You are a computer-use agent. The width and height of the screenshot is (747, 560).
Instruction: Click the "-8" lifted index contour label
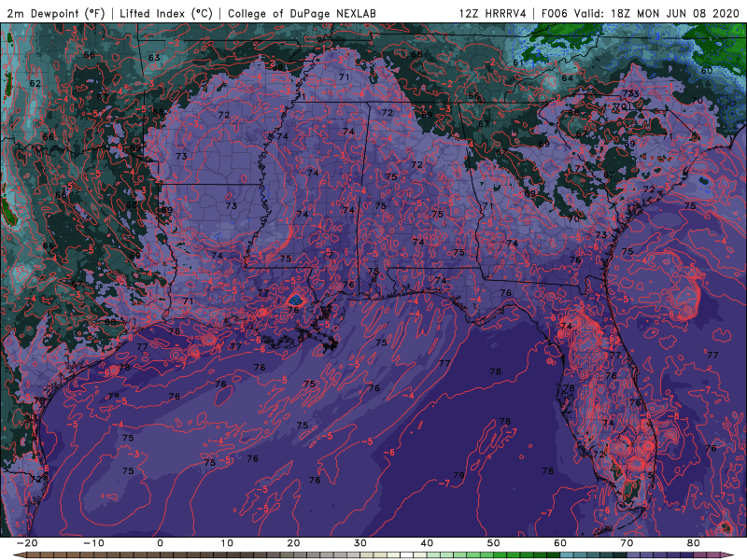[673, 415]
